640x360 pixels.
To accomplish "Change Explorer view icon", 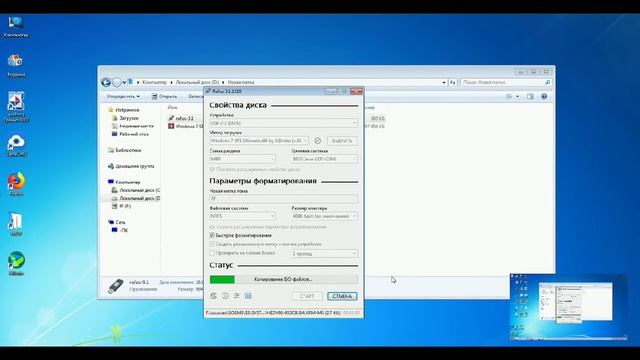I will tap(509, 96).
